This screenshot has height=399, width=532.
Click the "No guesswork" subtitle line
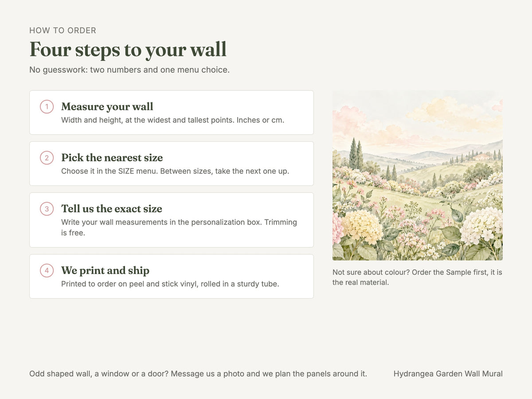(x=129, y=70)
